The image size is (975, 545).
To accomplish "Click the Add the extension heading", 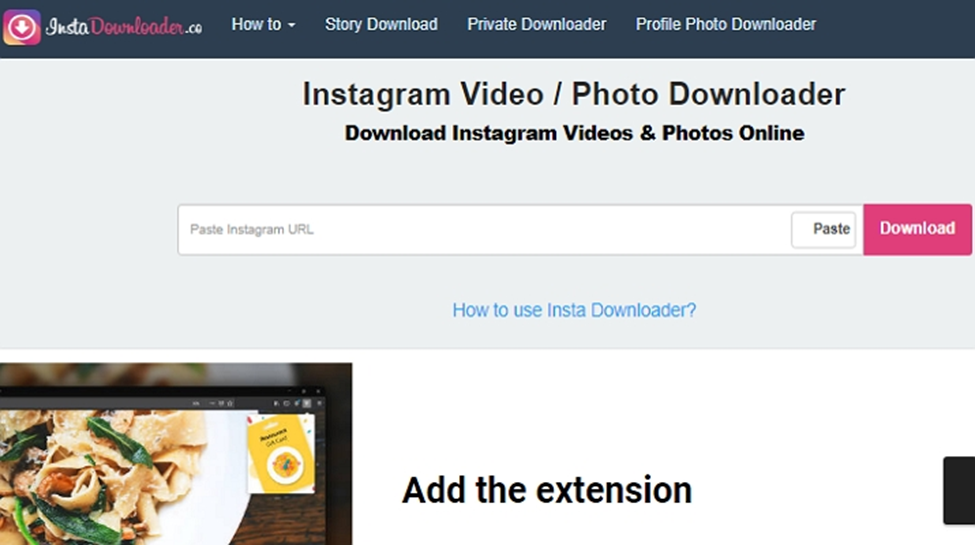I will (547, 490).
